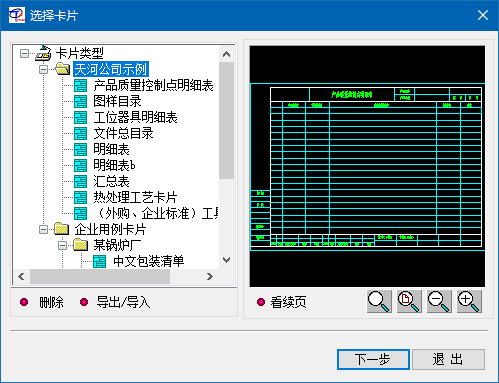Click the zoom window magnifier icon
499x383 pixels.
click(x=379, y=302)
